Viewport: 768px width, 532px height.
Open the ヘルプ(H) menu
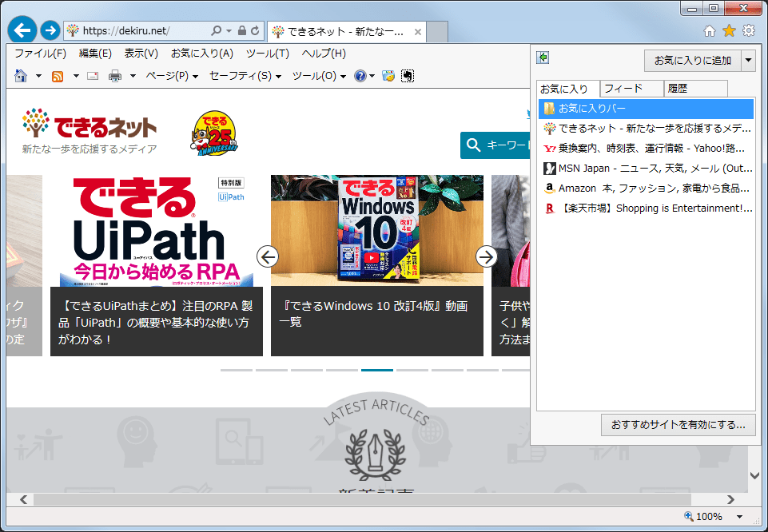[x=324, y=54]
